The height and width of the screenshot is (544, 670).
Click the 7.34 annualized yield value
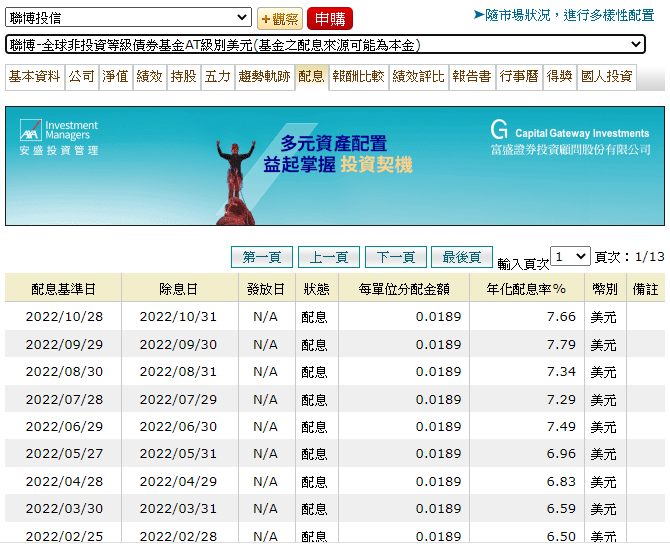coord(561,372)
